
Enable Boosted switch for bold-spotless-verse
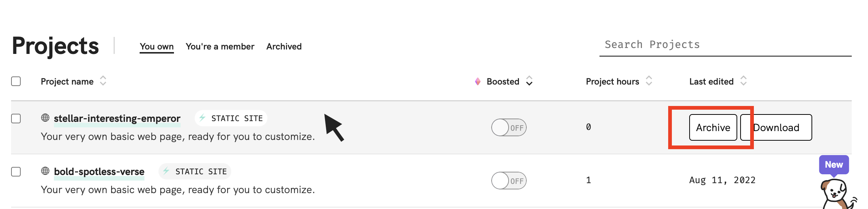(x=509, y=181)
